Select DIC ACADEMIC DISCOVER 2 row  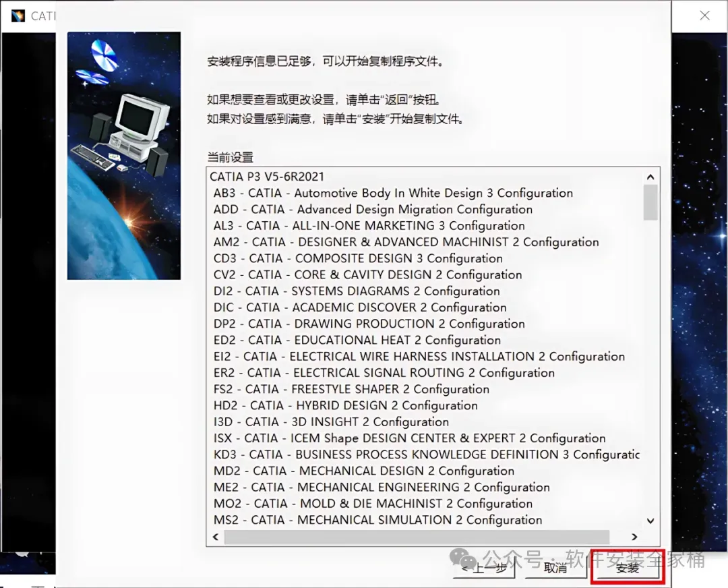(360, 307)
